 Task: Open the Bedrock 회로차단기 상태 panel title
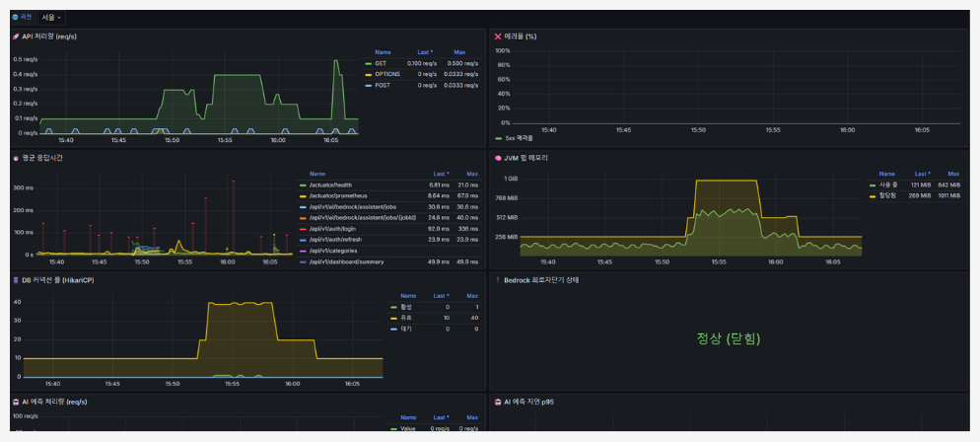(x=541, y=280)
